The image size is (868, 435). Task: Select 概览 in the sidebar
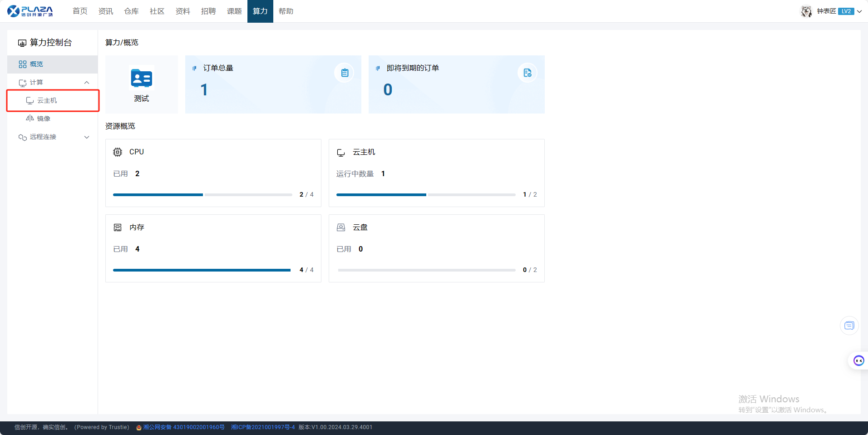click(x=36, y=64)
